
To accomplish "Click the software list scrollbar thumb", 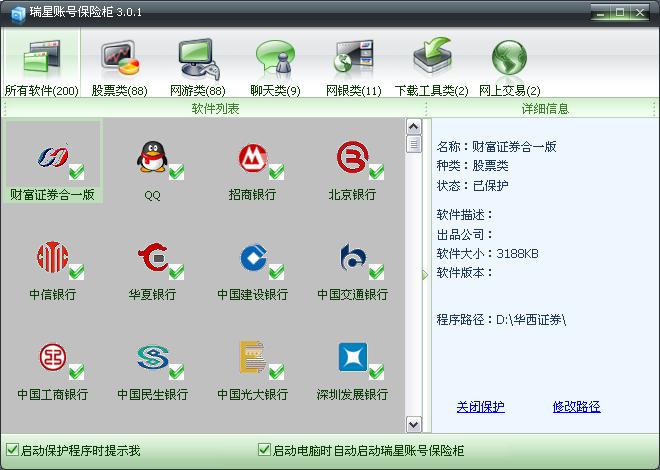I will click(x=414, y=144).
